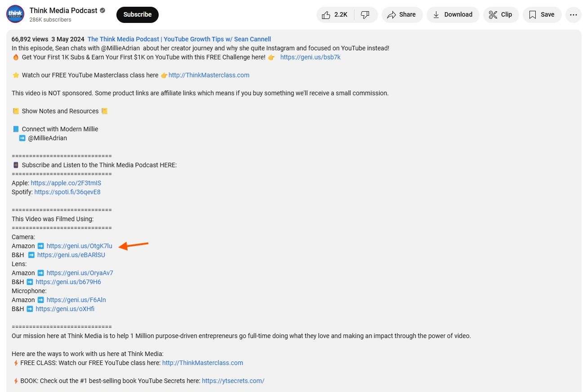This screenshot has height=392, width=587.
Task: Click the verified checkmark badge beside channel name
Action: click(102, 10)
